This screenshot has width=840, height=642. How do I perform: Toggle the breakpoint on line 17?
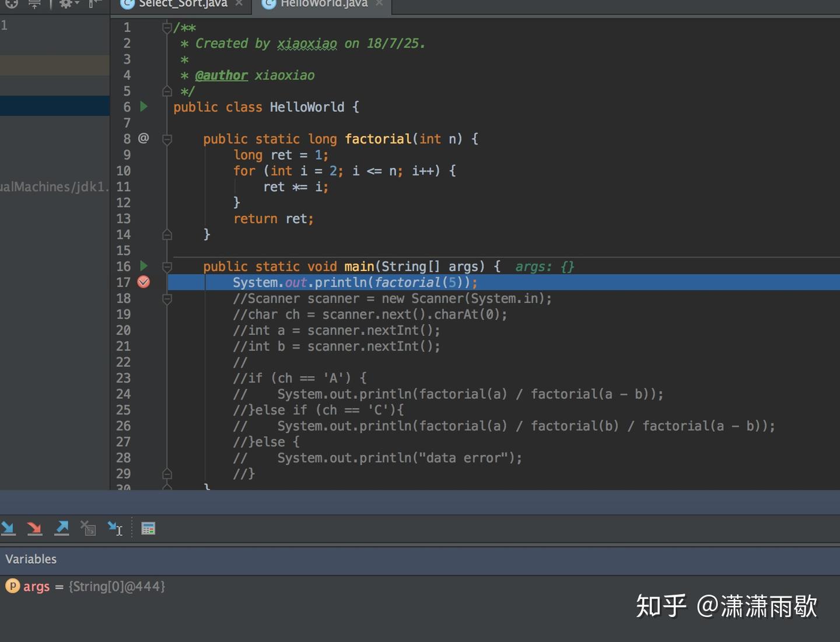[x=143, y=282]
